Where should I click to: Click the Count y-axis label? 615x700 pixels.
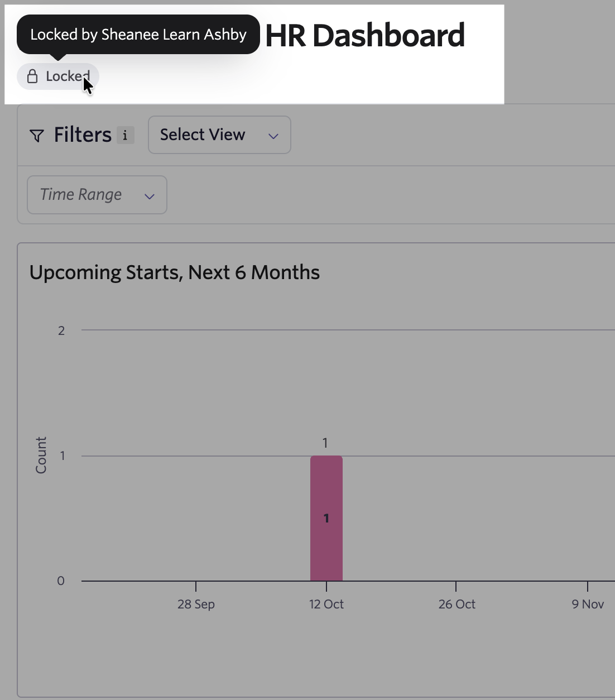41,455
